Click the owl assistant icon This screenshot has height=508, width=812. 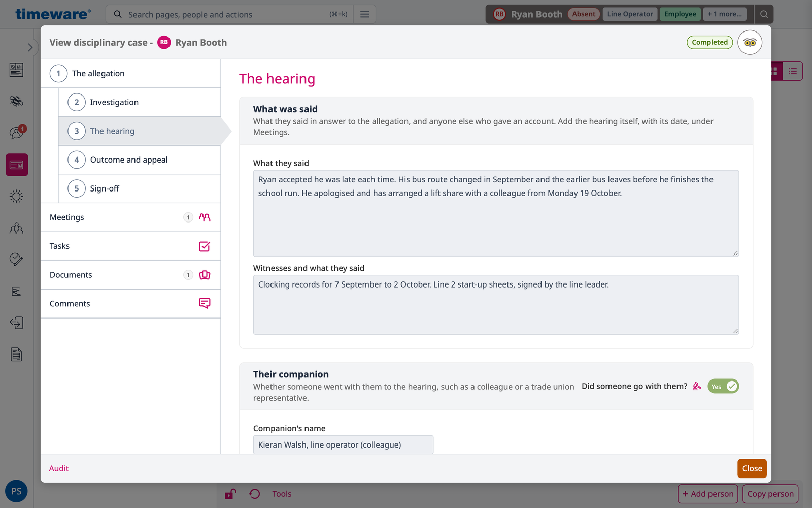(x=750, y=43)
